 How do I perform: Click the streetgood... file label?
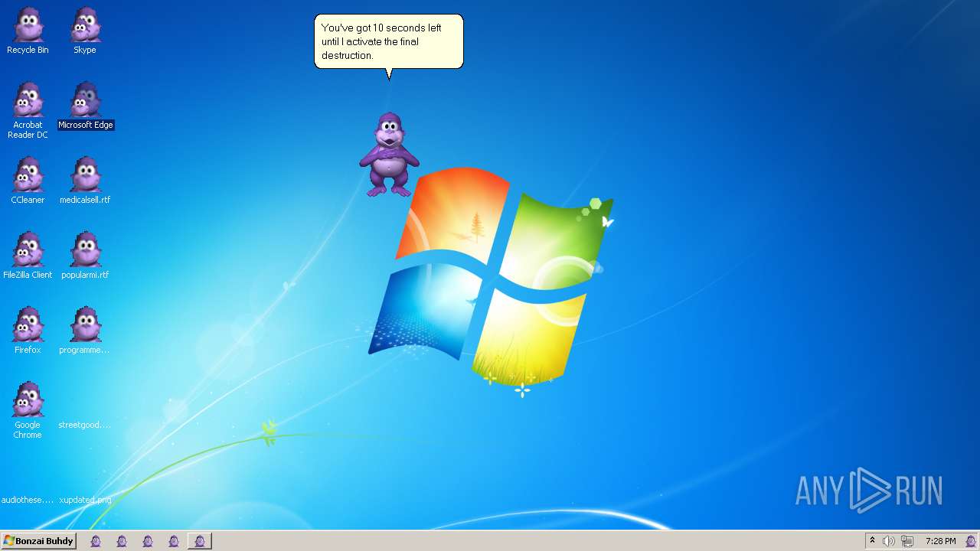coord(84,425)
